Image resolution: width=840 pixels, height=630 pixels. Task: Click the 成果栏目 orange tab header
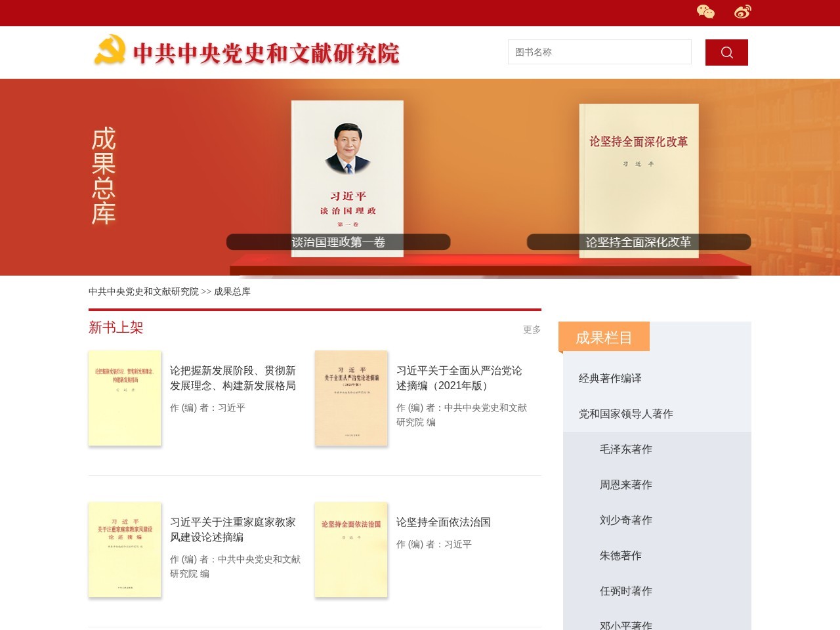[604, 337]
